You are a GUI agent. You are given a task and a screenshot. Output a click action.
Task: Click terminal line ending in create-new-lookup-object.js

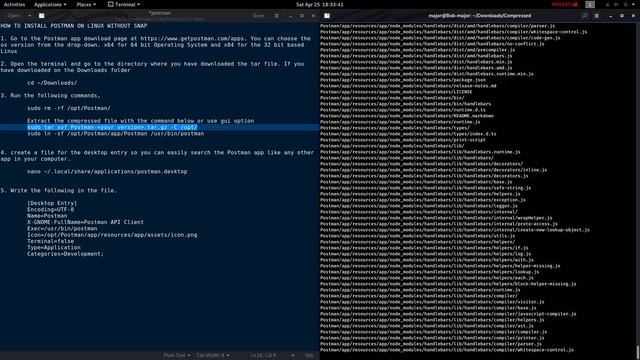tap(455, 230)
